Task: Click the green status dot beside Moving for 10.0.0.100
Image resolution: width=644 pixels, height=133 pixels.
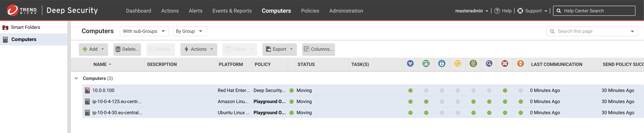Action: [x=291, y=91]
